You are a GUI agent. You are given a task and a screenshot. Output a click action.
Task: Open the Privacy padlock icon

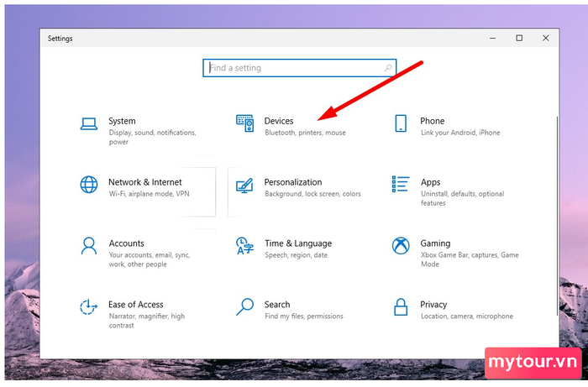pyautogui.click(x=401, y=306)
